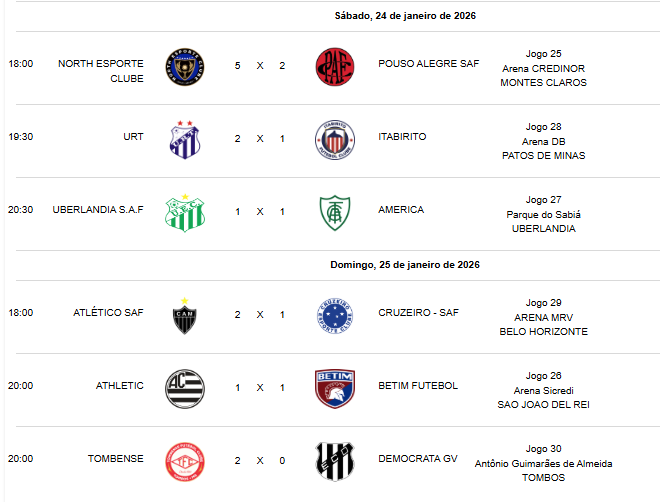Click the North Esporte Clube crest
660x502 pixels.
pyautogui.click(x=185, y=65)
